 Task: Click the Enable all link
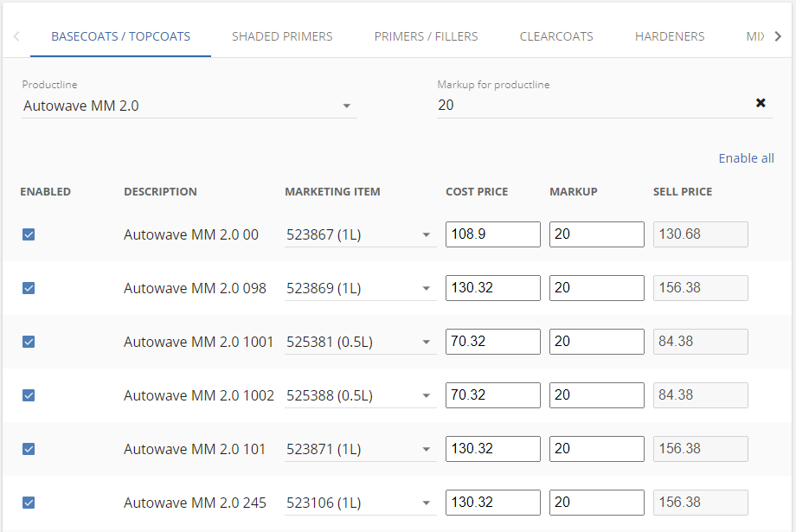746,158
